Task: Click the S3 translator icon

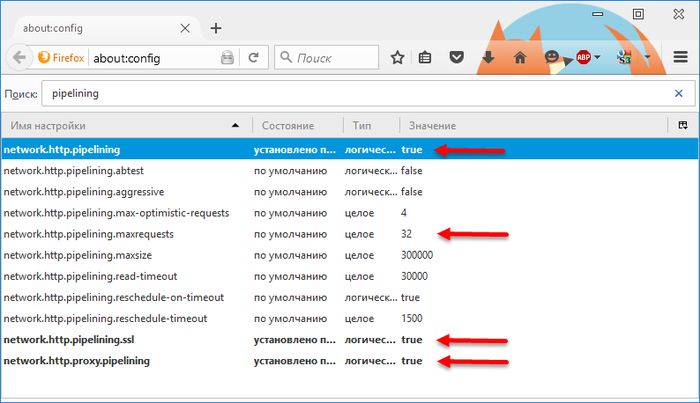Action: (x=624, y=57)
